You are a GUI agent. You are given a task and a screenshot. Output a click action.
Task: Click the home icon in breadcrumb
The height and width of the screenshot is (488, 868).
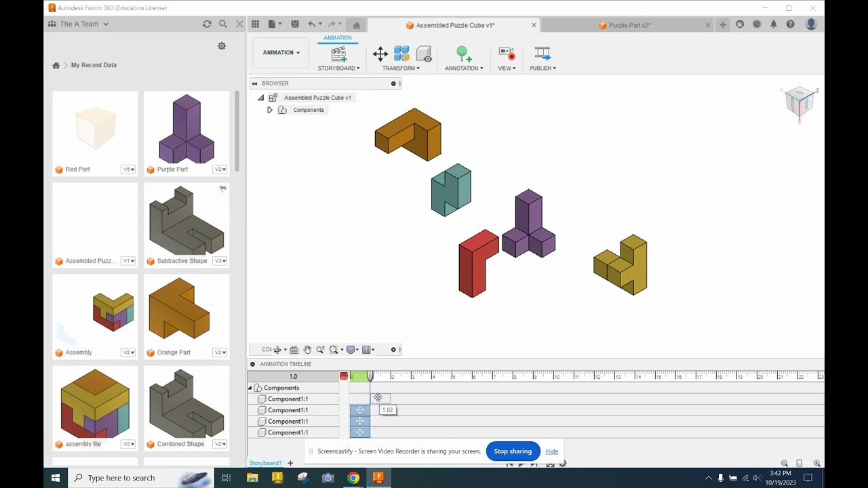click(56, 65)
